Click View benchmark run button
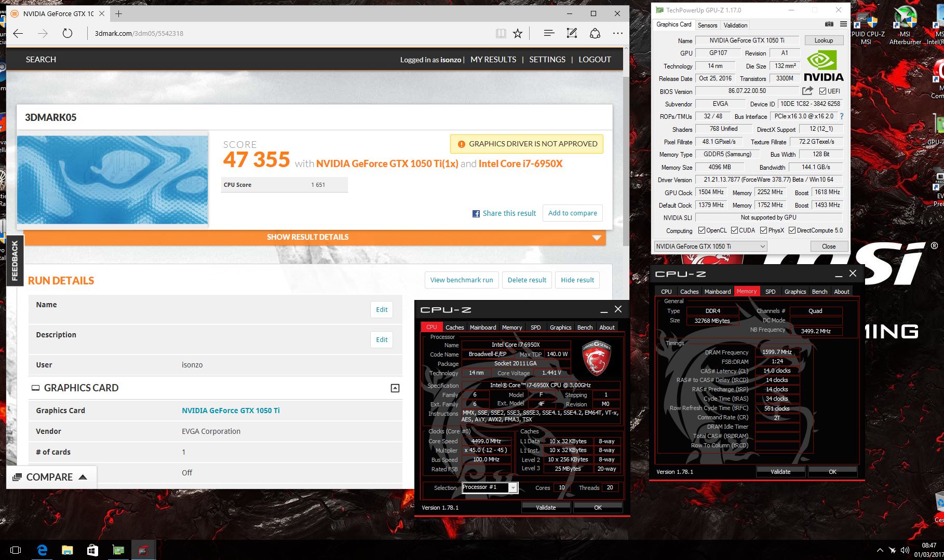The height and width of the screenshot is (560, 944). (462, 280)
